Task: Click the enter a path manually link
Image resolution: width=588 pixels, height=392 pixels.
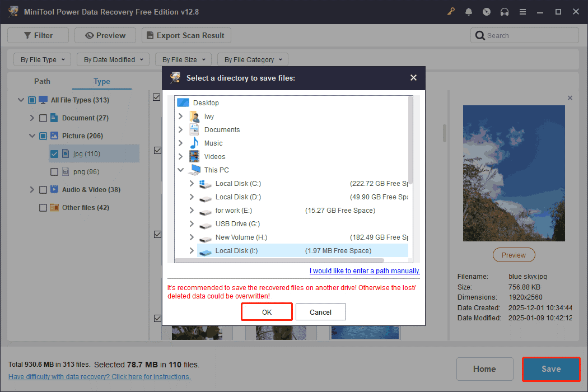Action: point(365,270)
